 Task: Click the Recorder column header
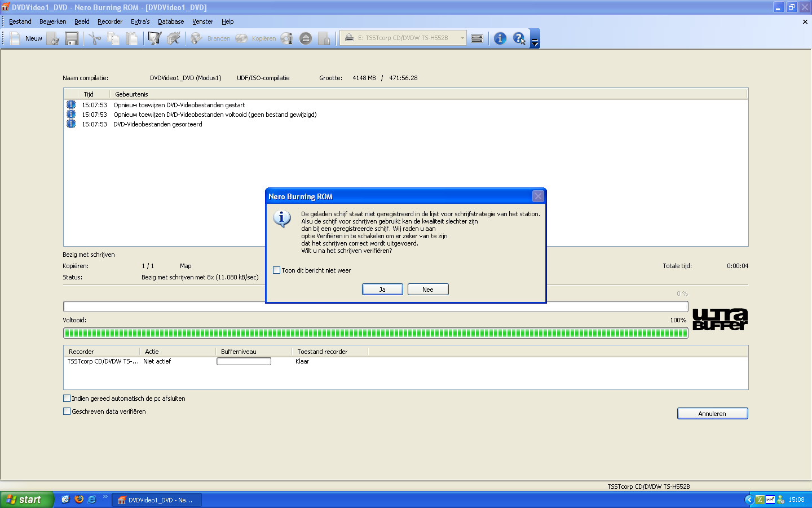101,352
